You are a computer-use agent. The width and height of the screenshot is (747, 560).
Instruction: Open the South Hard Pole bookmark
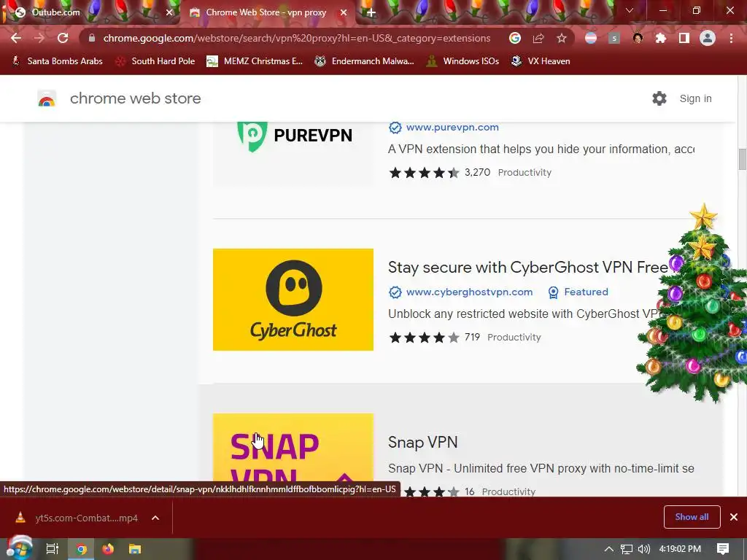click(x=155, y=61)
